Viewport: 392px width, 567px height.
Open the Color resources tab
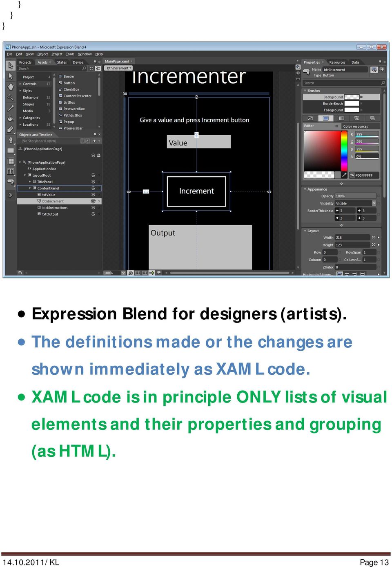[355, 126]
